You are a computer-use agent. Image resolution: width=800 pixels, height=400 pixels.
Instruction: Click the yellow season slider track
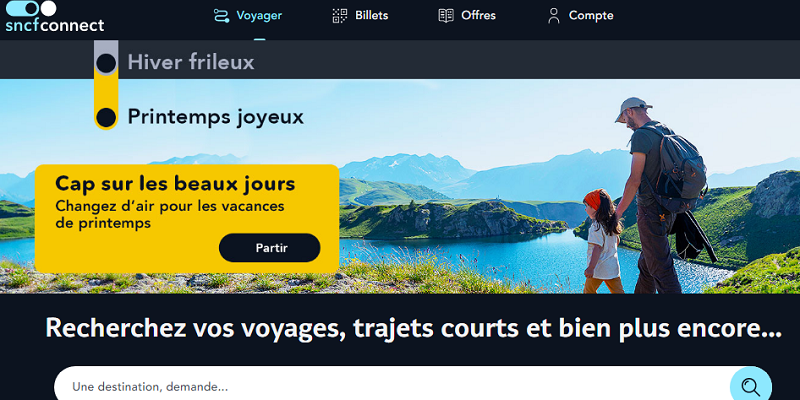pyautogui.click(x=106, y=85)
